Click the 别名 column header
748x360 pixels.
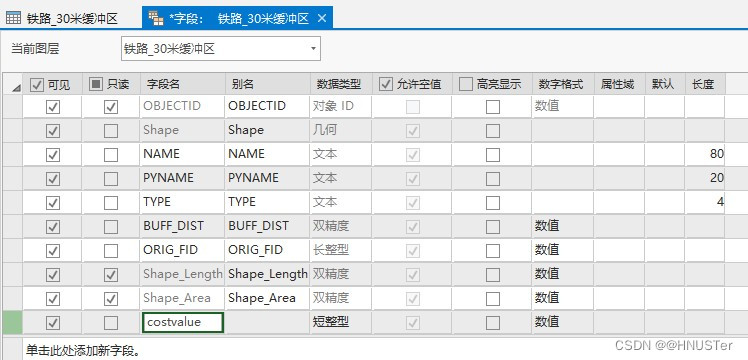tap(268, 84)
